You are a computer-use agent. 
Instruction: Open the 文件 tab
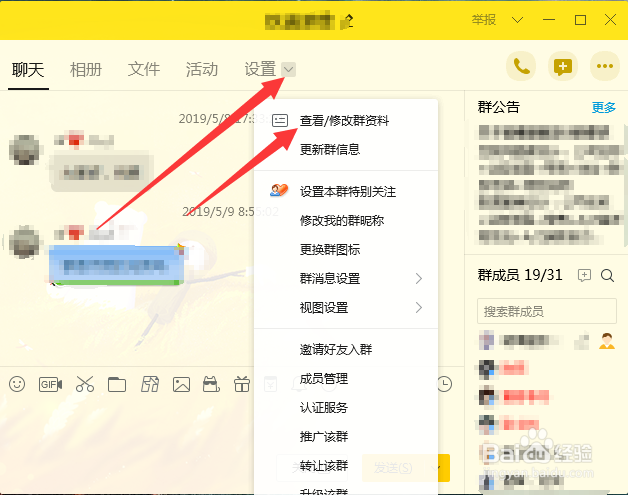pos(144,69)
